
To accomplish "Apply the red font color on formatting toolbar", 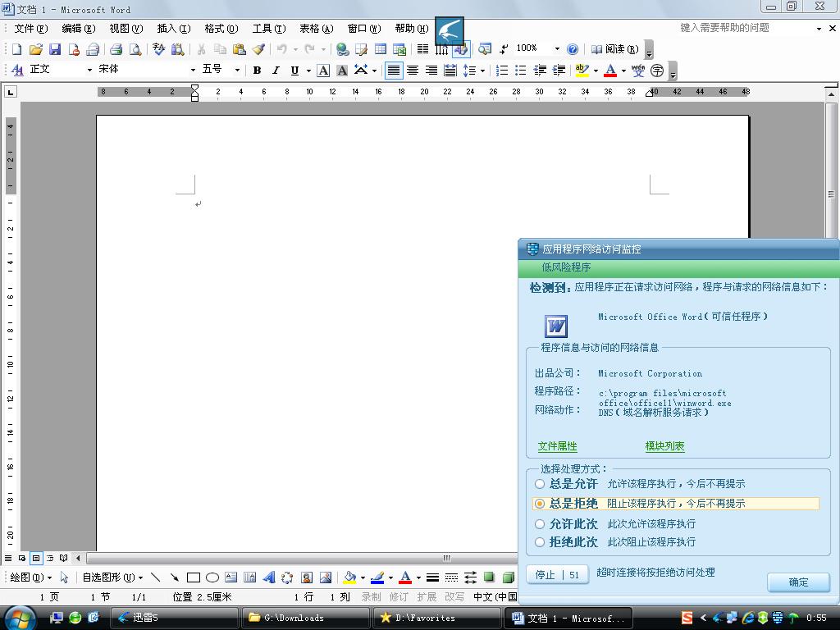I will 610,71.
